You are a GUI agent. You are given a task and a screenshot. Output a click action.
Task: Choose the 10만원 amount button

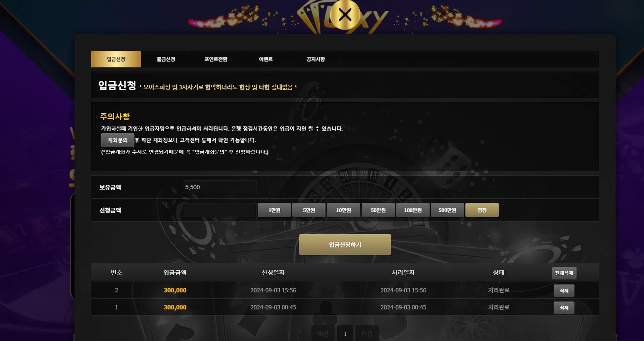[x=343, y=210]
